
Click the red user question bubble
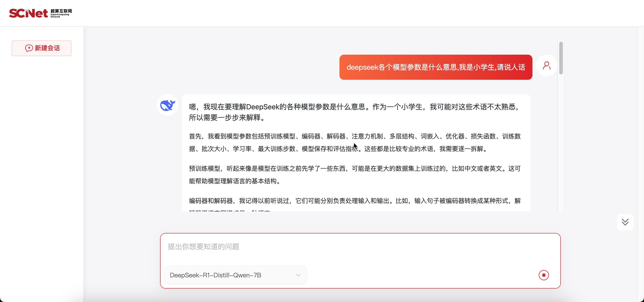pos(436,67)
